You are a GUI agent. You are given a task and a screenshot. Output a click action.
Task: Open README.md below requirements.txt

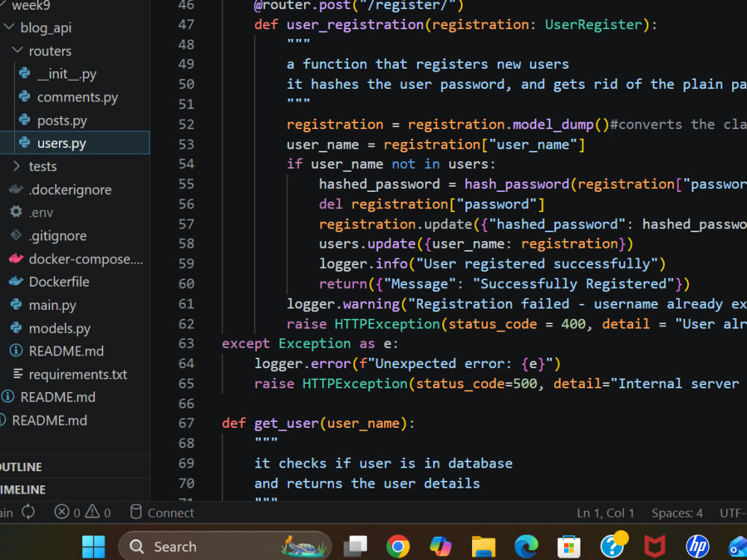point(58,397)
